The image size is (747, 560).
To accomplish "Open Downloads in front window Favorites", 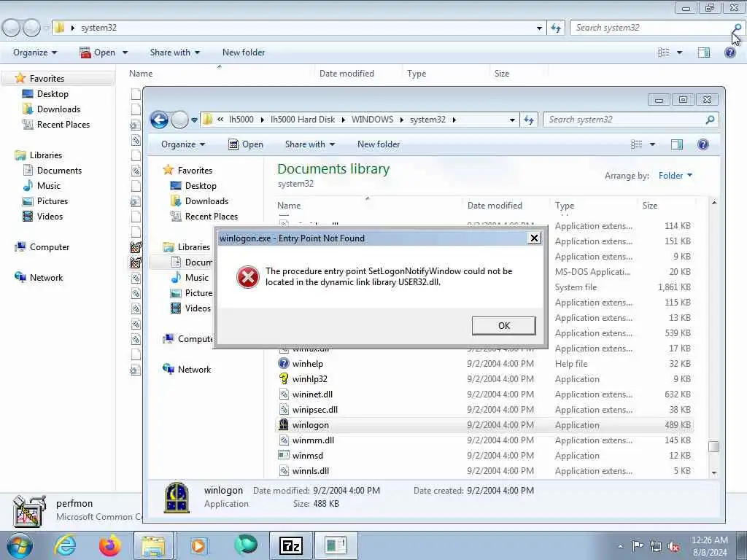I will point(206,201).
